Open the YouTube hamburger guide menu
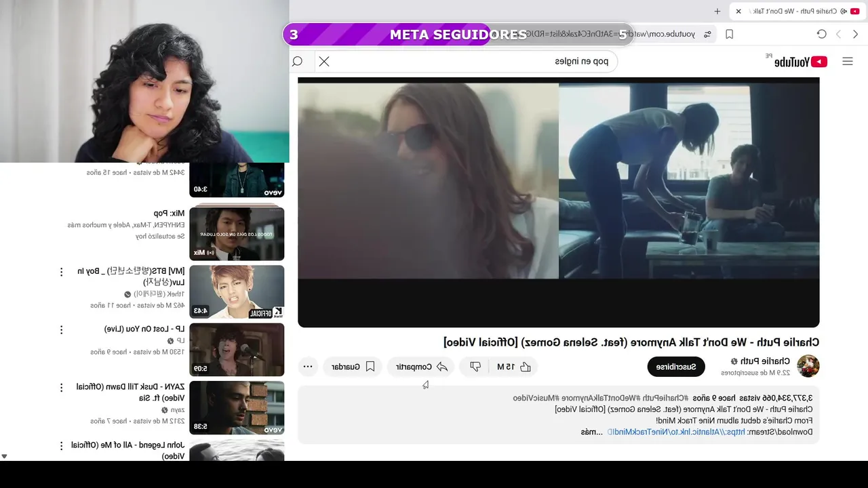The image size is (868, 488). click(x=847, y=62)
